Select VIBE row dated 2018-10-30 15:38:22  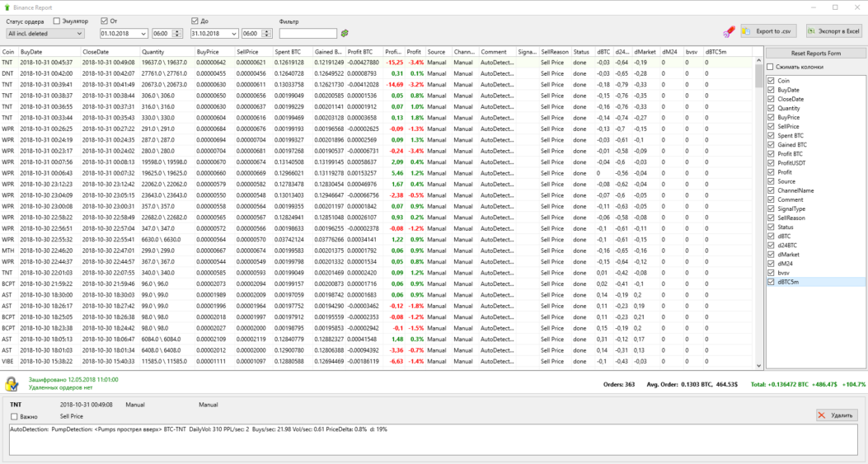coord(377,362)
